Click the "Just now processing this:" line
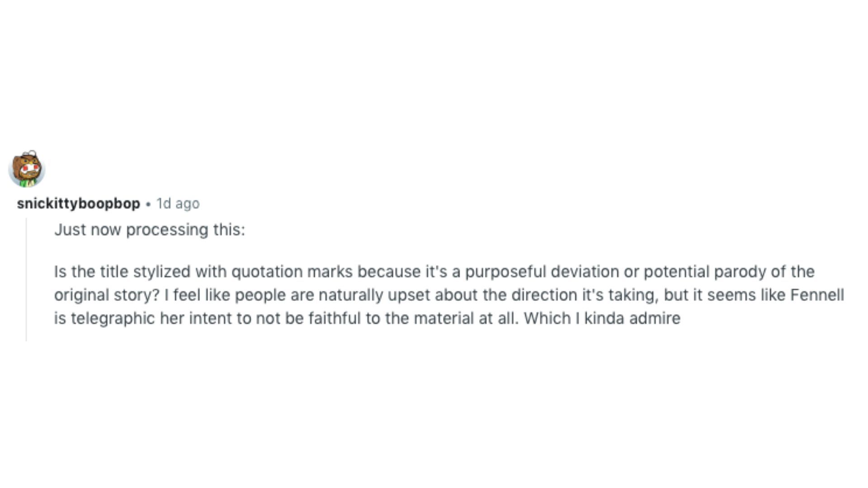868x488 pixels. (149, 230)
